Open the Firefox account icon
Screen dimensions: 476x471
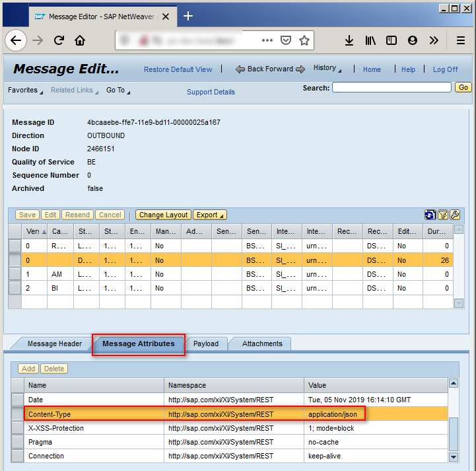point(412,40)
